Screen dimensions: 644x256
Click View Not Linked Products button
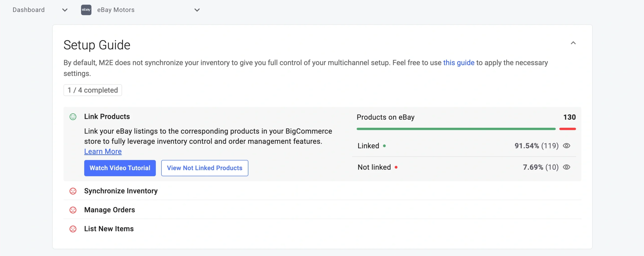point(205,168)
